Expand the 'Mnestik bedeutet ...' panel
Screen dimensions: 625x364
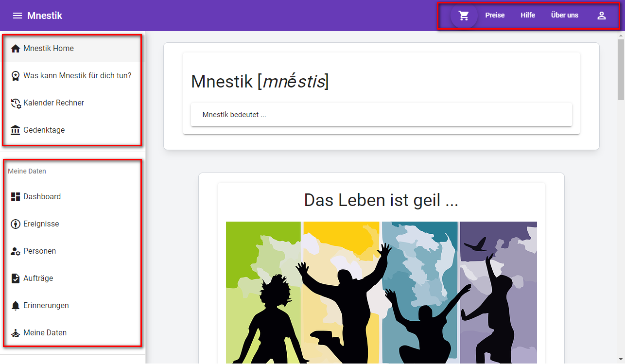coord(381,115)
